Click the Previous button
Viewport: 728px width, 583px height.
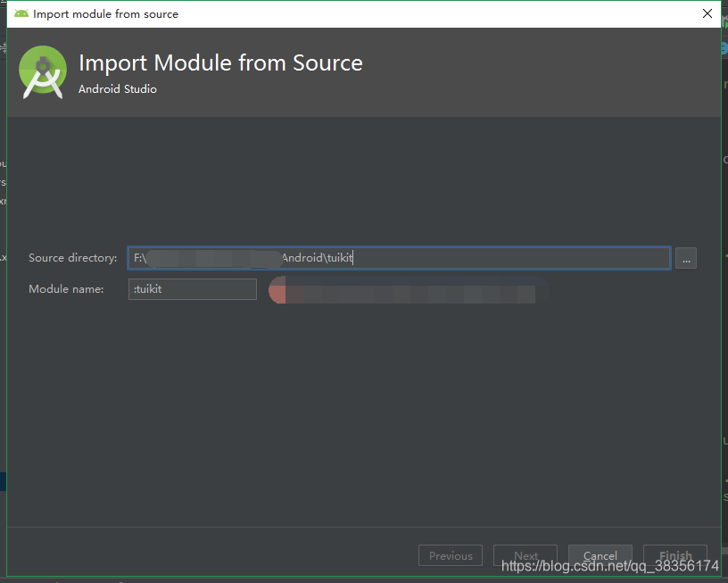(x=451, y=555)
